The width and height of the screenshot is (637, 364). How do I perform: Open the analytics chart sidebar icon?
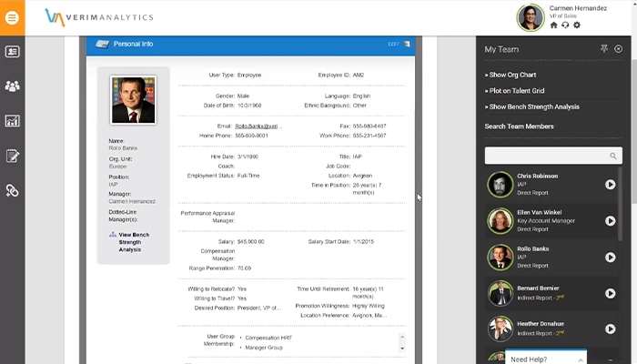(x=12, y=121)
